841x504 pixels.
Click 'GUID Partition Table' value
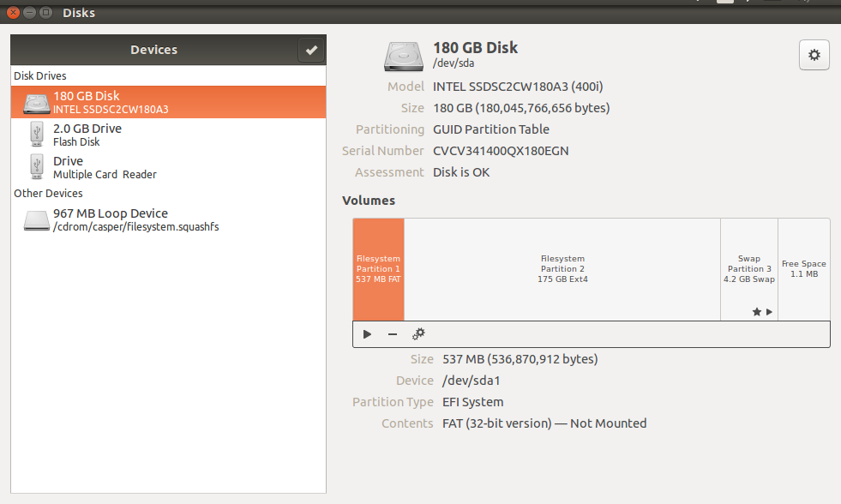click(490, 129)
